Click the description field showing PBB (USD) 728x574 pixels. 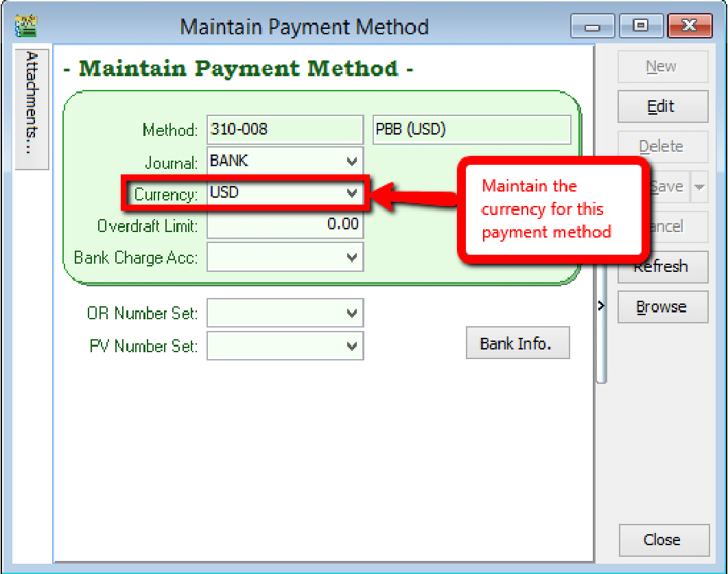click(x=471, y=130)
